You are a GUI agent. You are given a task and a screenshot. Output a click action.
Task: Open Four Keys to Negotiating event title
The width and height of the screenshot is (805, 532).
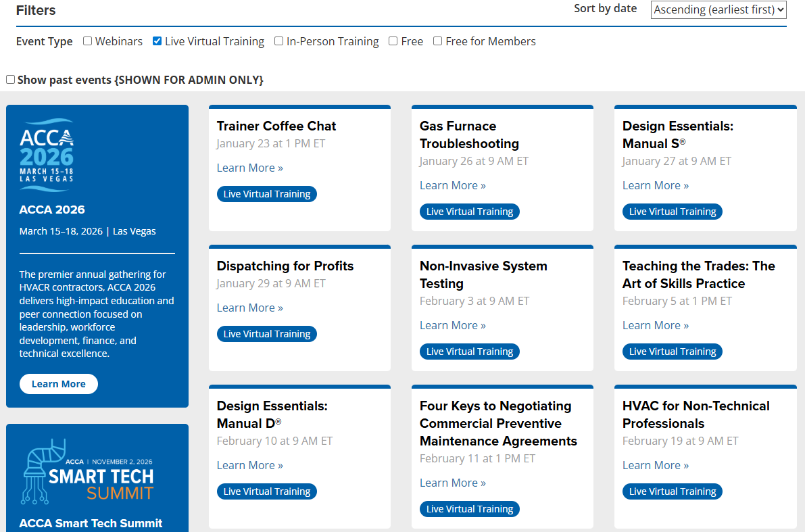coord(498,423)
